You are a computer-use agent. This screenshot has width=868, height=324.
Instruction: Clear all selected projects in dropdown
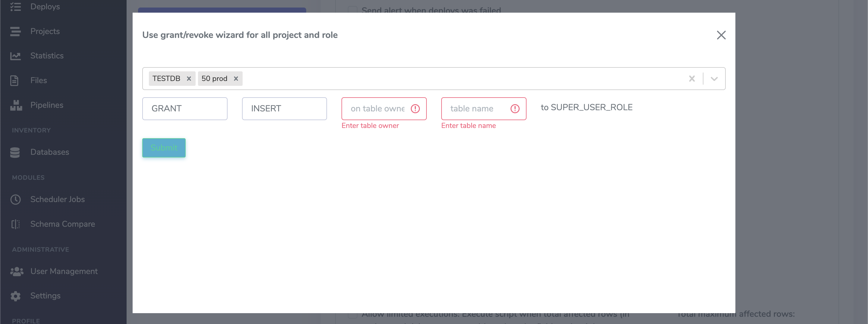click(692, 79)
